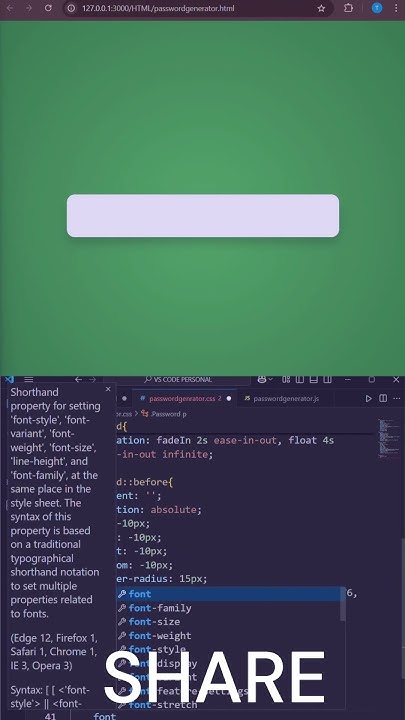Go forward in VS Code navigation history
405x720 pixels.
pos(92,379)
